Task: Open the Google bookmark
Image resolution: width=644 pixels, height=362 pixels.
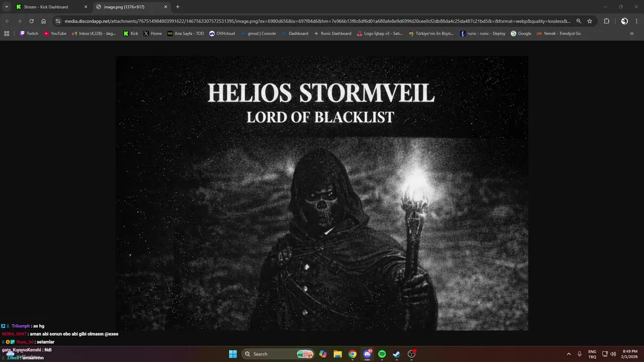Action: coord(521,34)
